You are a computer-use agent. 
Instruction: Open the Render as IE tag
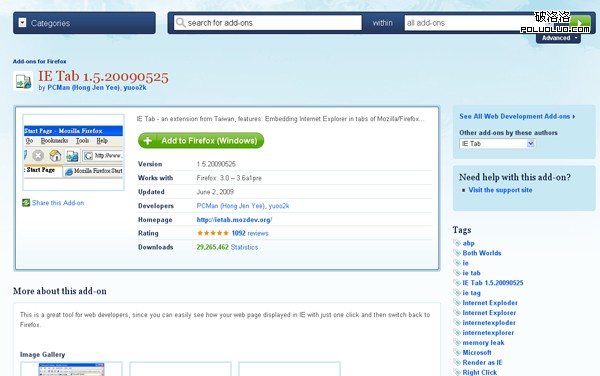482,362
